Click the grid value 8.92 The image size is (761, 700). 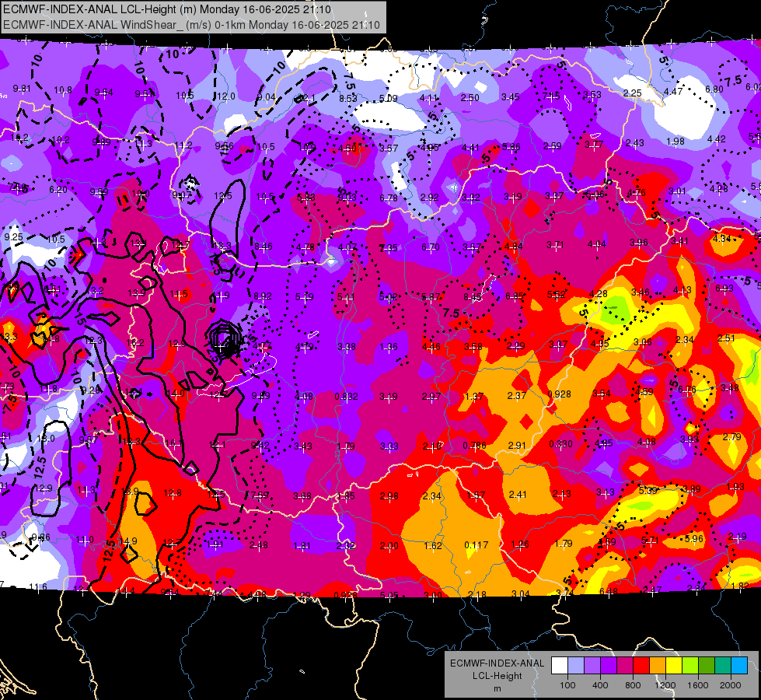(263, 296)
